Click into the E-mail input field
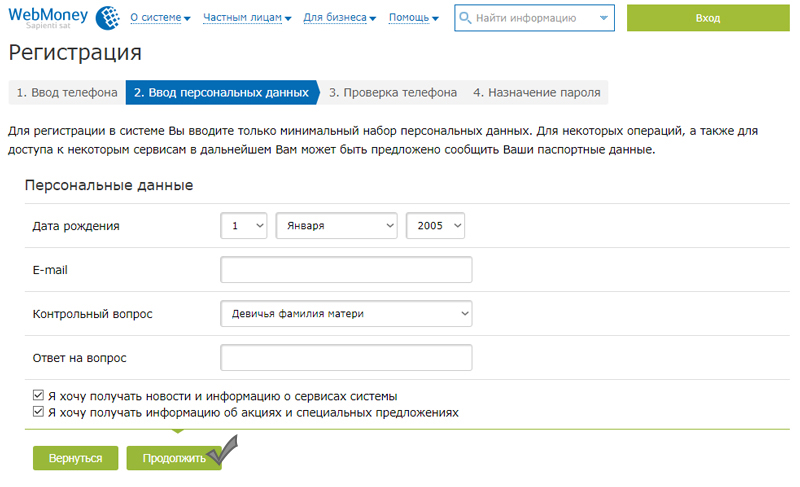This screenshot has width=800, height=487. pyautogui.click(x=346, y=270)
